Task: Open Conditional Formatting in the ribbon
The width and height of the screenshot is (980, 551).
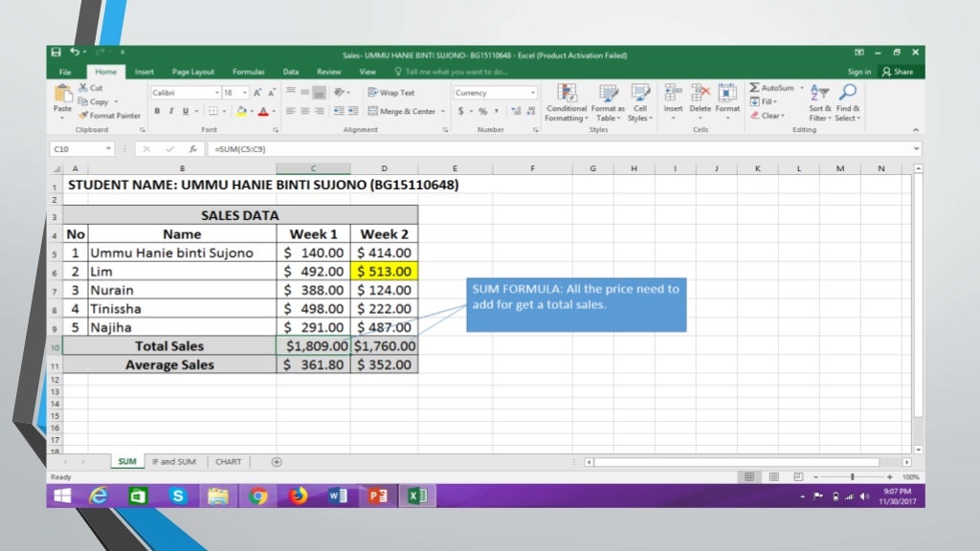Action: coord(567,101)
